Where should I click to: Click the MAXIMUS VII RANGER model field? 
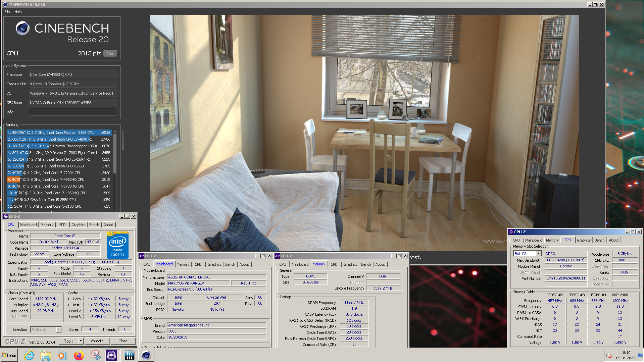199,283
